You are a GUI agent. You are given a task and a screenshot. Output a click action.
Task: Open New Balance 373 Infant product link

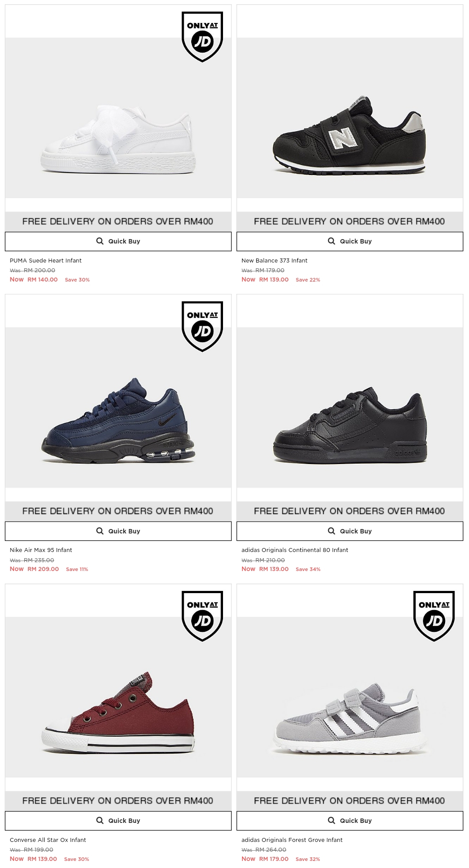pyautogui.click(x=274, y=260)
